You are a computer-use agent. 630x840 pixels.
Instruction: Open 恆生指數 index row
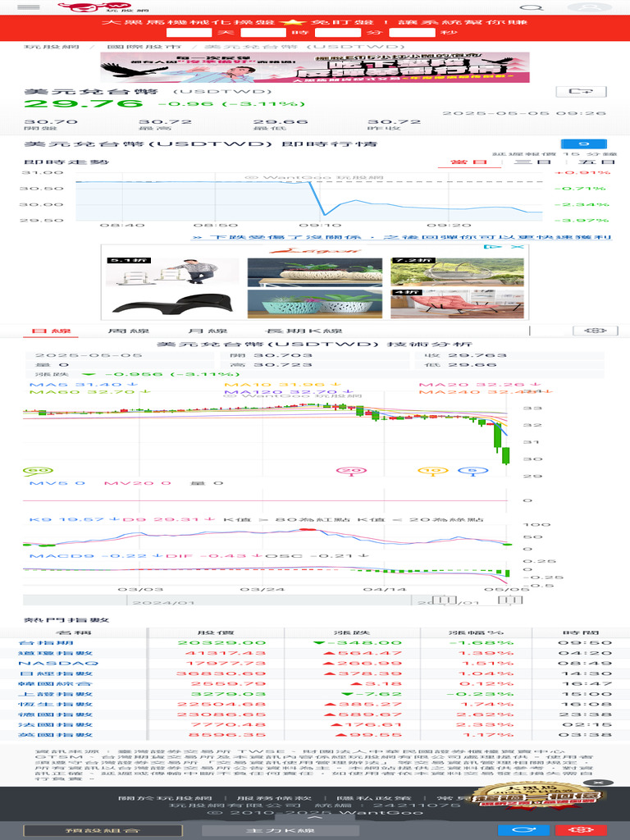[315, 704]
